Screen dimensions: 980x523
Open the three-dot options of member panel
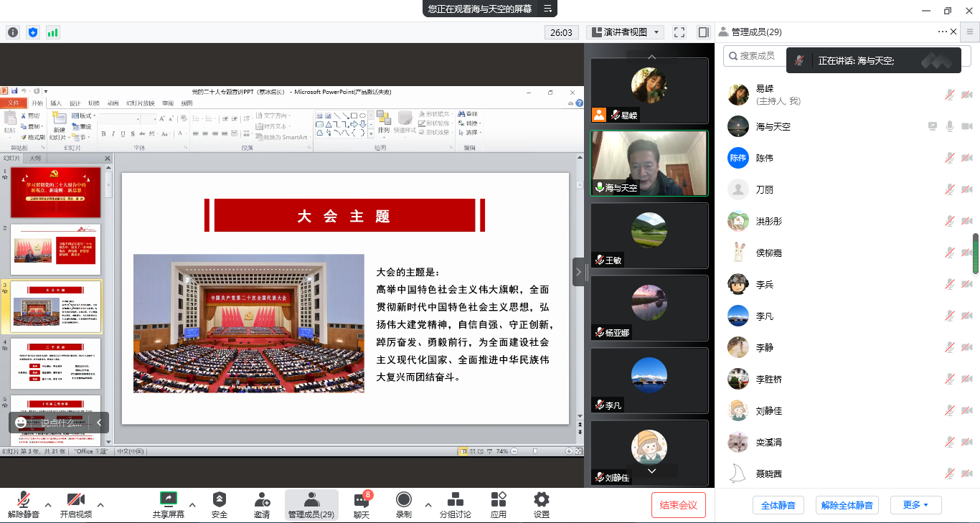click(x=942, y=32)
